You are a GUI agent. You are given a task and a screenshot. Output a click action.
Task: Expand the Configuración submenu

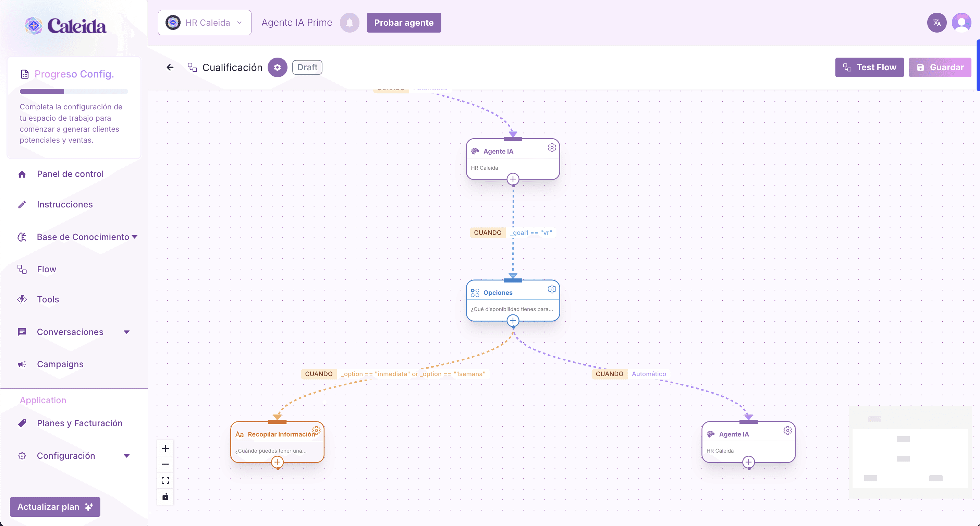point(127,456)
